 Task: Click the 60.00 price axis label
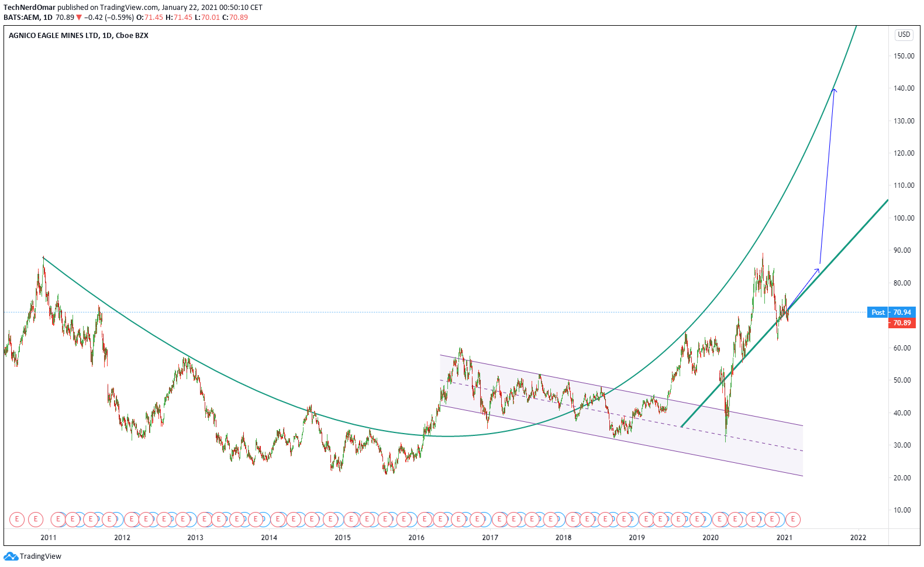coord(902,348)
